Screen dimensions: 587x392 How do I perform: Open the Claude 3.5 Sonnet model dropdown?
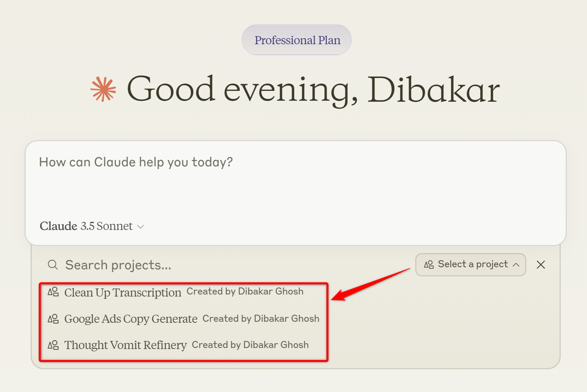(x=92, y=226)
